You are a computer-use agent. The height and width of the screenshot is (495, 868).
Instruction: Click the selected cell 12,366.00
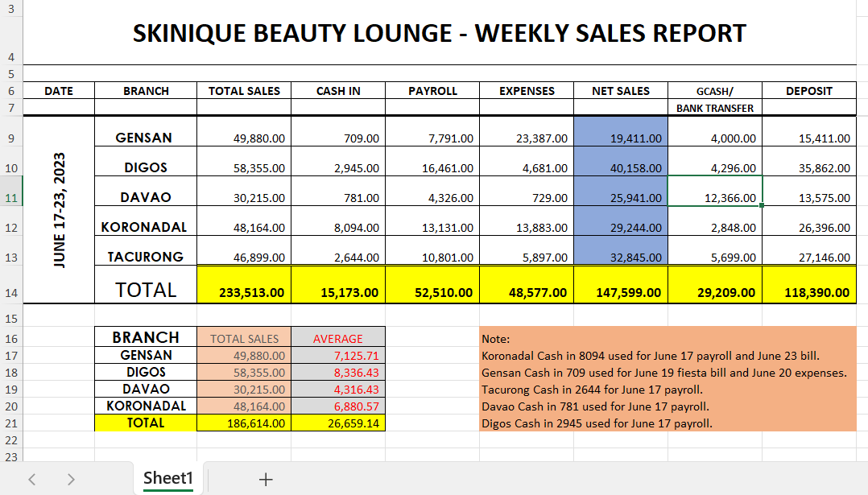pyautogui.click(x=715, y=192)
